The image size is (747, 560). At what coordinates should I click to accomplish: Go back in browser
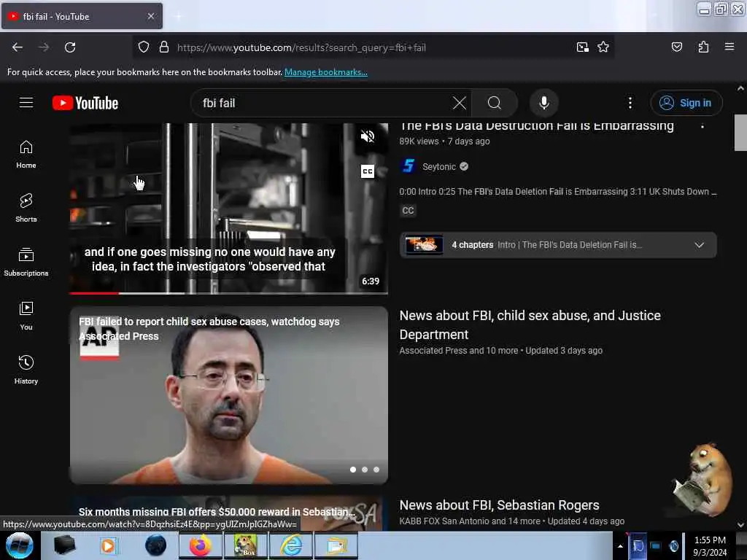tap(18, 47)
